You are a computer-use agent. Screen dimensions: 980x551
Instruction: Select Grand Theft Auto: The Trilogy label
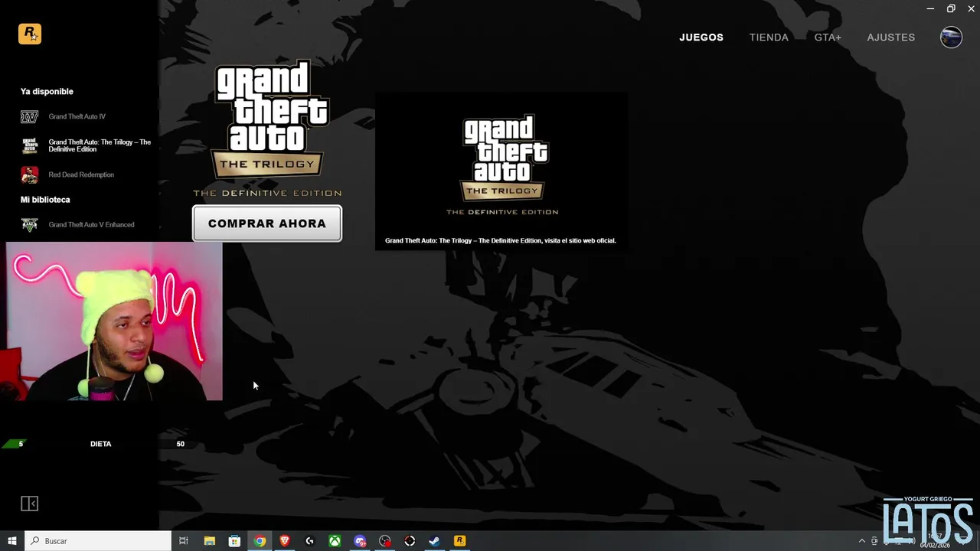(100, 145)
